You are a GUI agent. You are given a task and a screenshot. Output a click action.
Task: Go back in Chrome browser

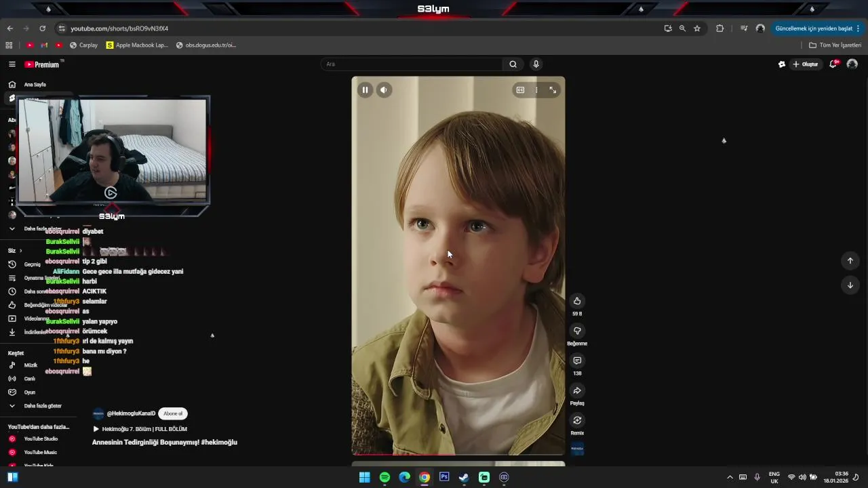click(x=9, y=28)
